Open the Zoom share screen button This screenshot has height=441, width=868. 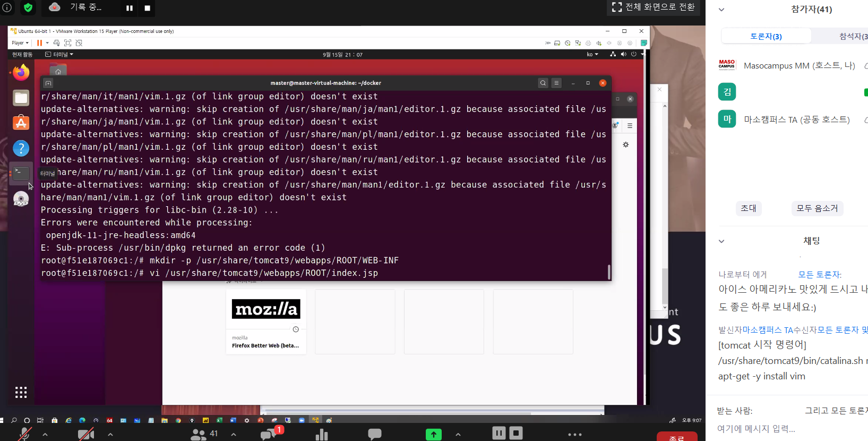[433, 434]
